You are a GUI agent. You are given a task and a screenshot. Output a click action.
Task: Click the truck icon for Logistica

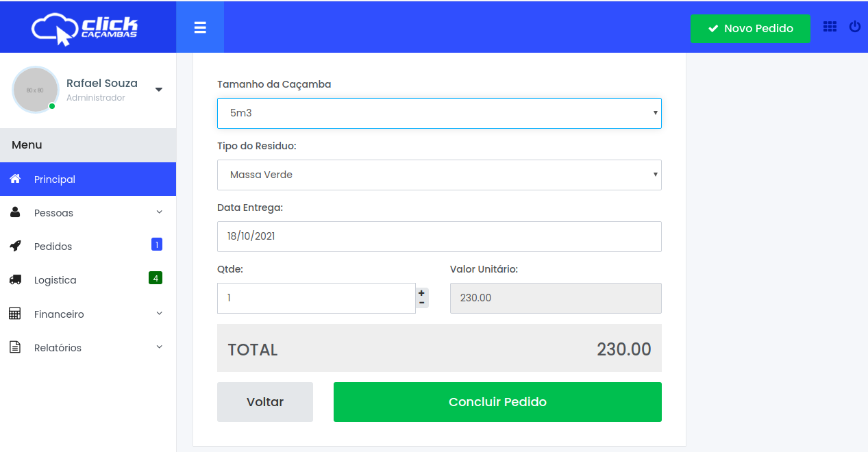pos(15,279)
